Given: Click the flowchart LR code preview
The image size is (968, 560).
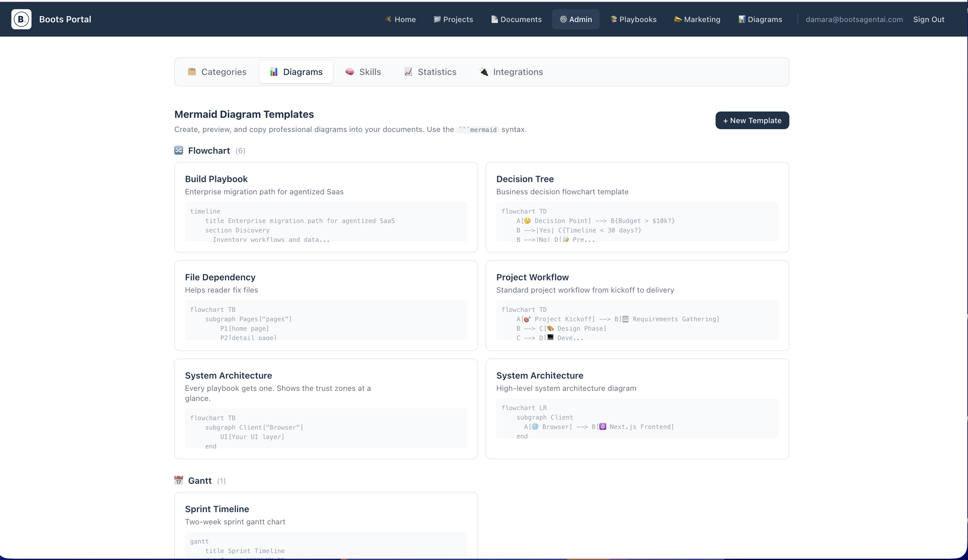Looking at the screenshot, I should 637,418.
